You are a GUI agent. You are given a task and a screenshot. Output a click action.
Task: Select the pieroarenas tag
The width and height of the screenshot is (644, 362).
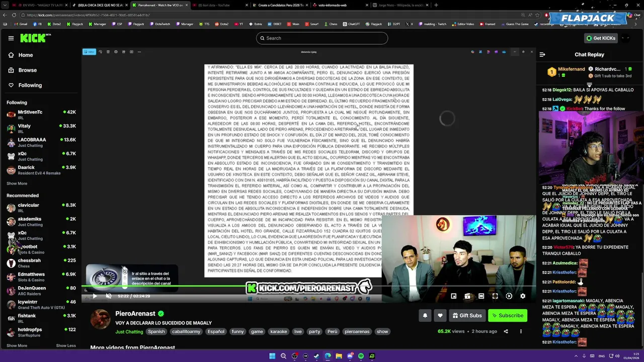357,332
